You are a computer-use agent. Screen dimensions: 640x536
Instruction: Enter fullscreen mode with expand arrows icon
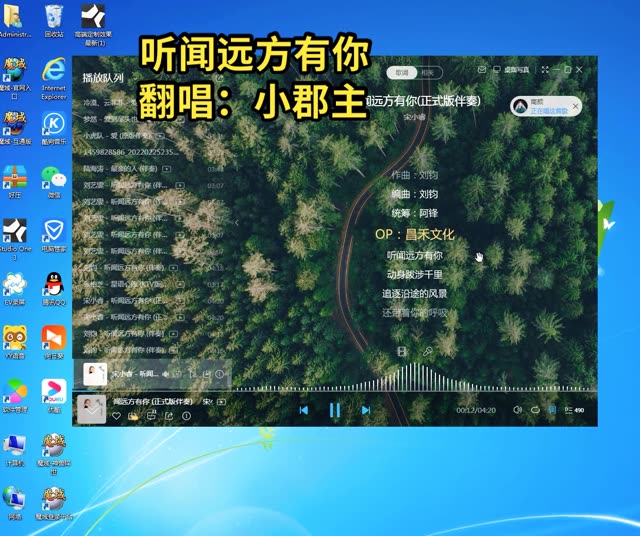(545, 70)
